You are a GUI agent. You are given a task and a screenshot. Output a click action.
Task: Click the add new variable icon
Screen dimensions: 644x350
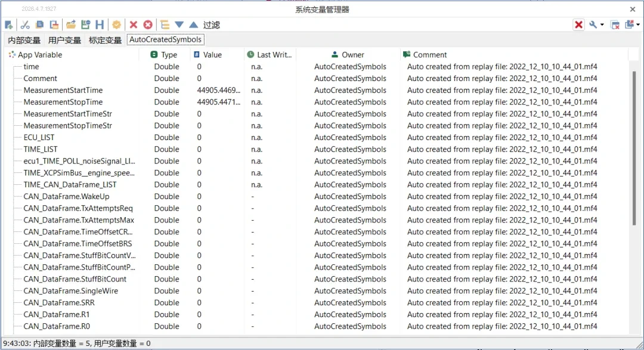tap(9, 24)
